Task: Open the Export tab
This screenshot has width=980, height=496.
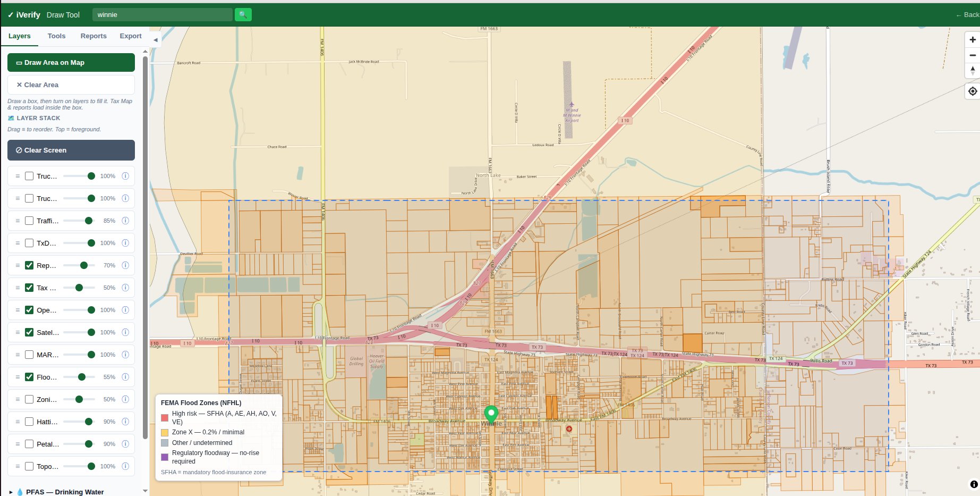Action: tap(131, 36)
